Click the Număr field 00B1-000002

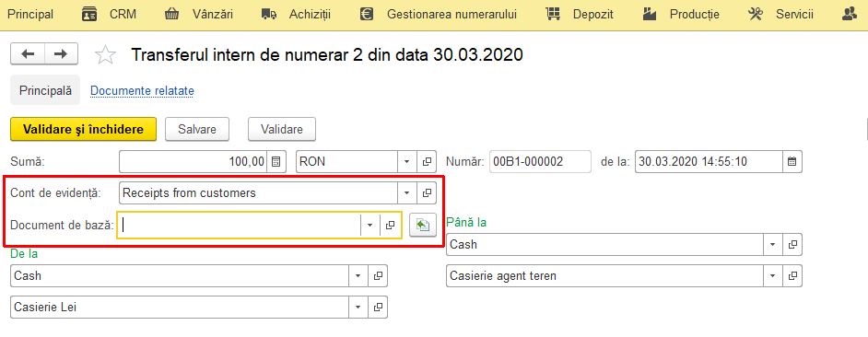point(540,161)
